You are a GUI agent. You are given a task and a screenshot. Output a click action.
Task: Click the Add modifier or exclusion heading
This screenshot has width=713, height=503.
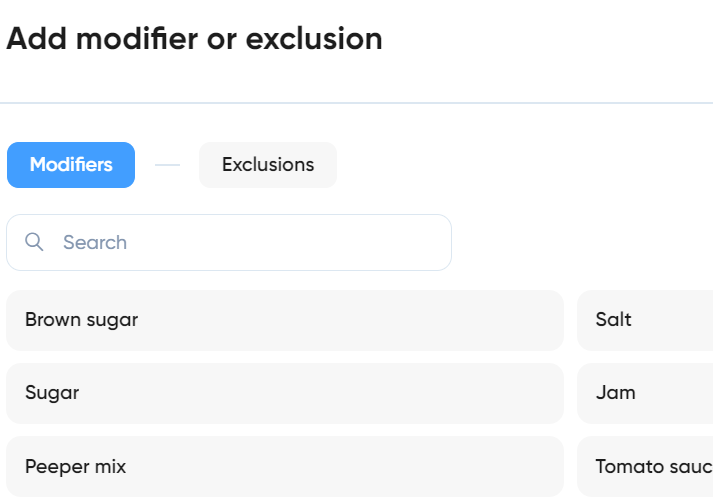coord(195,39)
